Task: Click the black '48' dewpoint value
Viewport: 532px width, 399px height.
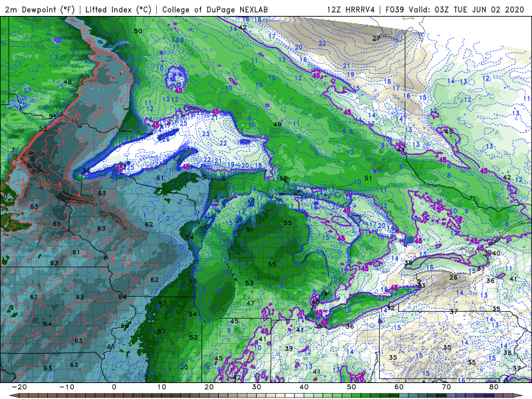Action: click(x=68, y=82)
